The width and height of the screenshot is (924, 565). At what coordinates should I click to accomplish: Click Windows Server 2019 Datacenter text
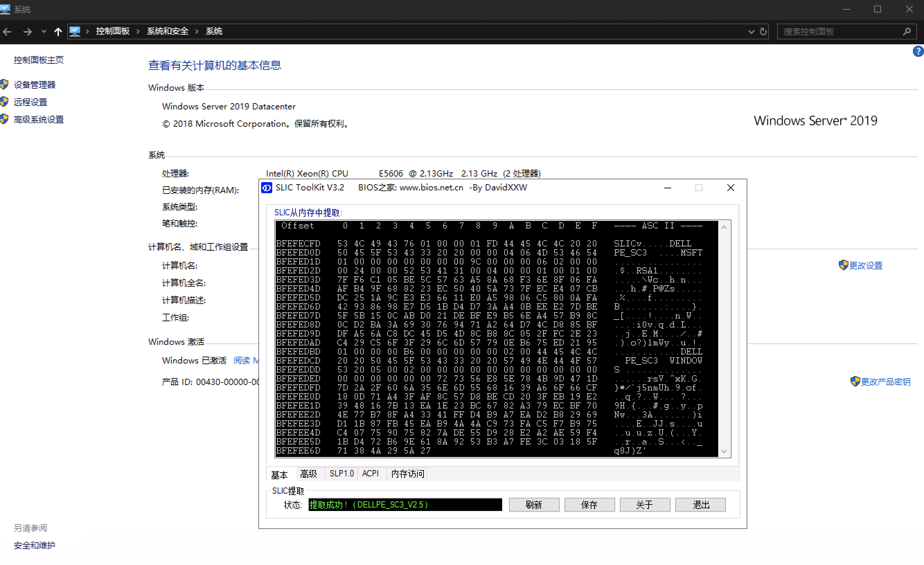tap(229, 107)
